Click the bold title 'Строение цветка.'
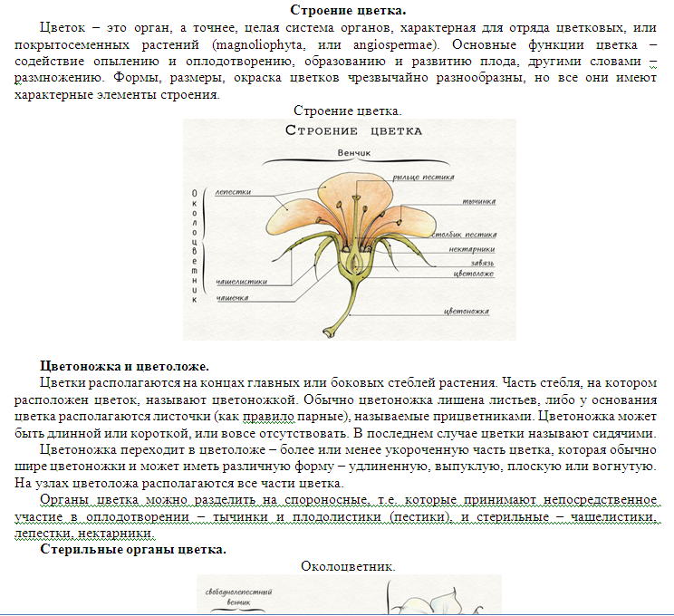 tap(348, 10)
